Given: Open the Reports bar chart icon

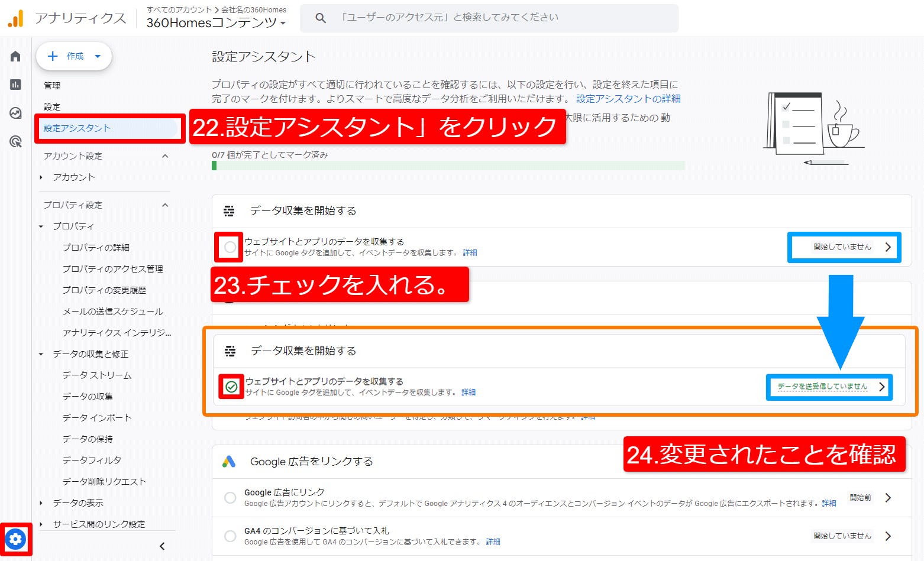Looking at the screenshot, I should (15, 85).
